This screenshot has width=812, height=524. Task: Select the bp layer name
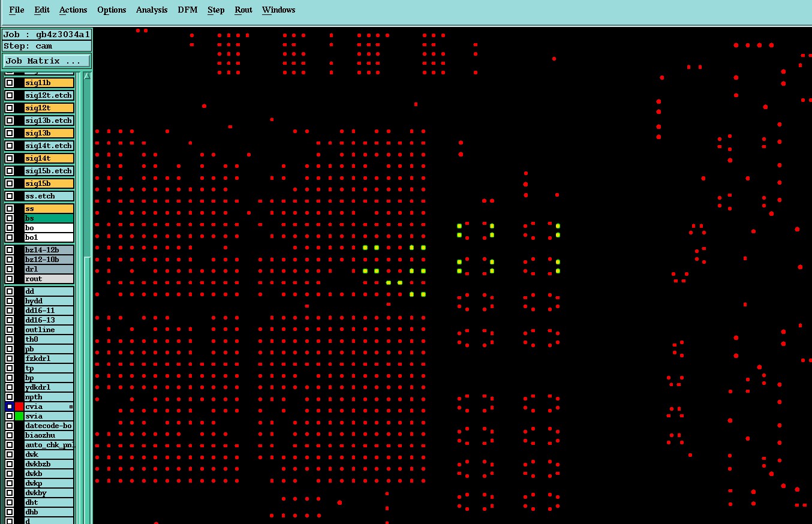pos(49,378)
